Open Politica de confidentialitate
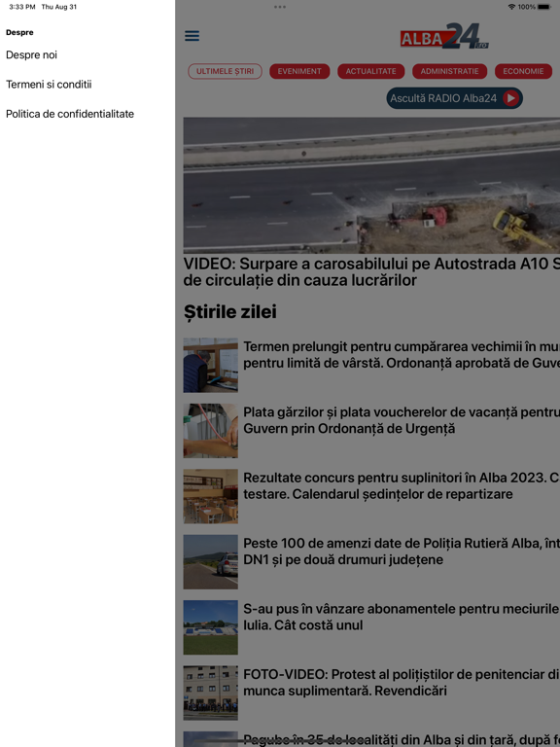Image resolution: width=560 pixels, height=747 pixels. click(x=70, y=114)
